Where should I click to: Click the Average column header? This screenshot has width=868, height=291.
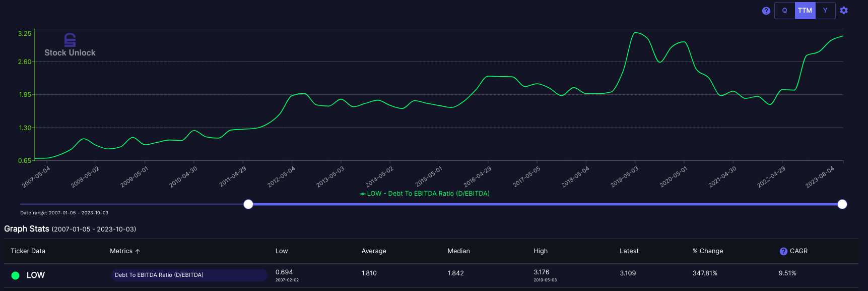point(374,251)
